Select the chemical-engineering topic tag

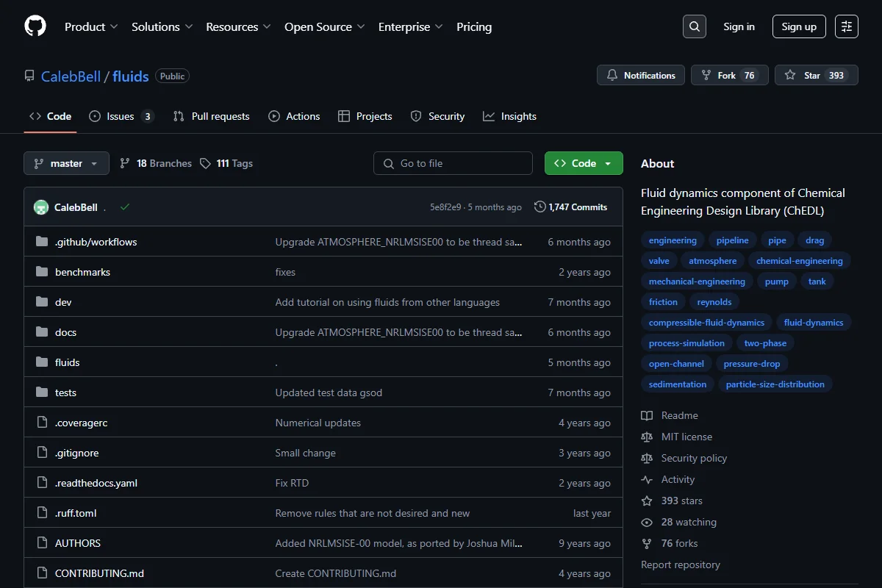coord(800,261)
